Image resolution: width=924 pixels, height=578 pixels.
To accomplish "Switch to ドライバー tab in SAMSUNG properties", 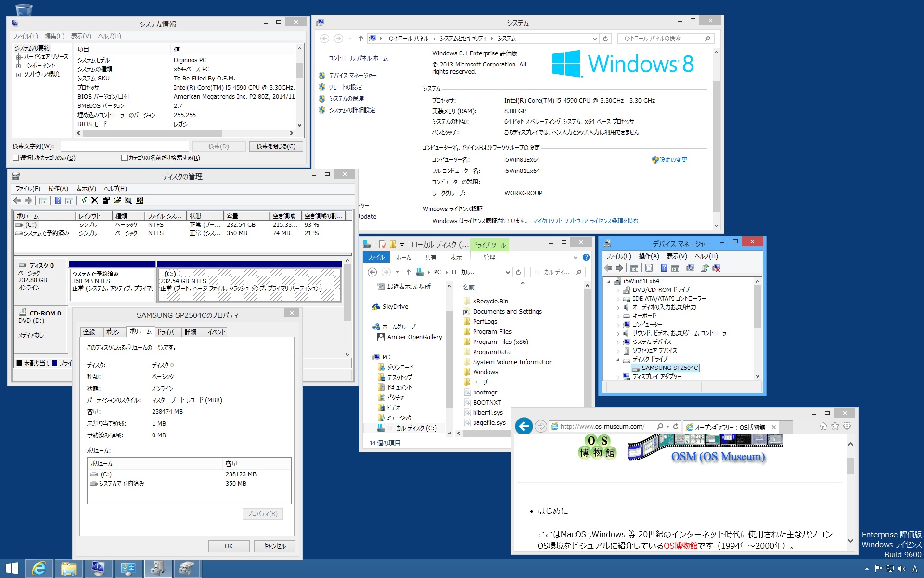I will pos(168,332).
